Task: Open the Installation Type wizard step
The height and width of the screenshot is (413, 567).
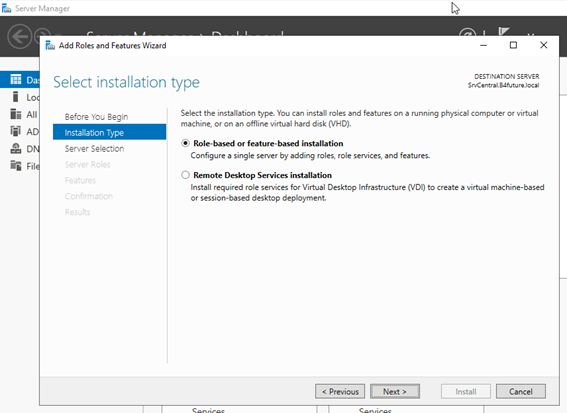Action: (110, 132)
